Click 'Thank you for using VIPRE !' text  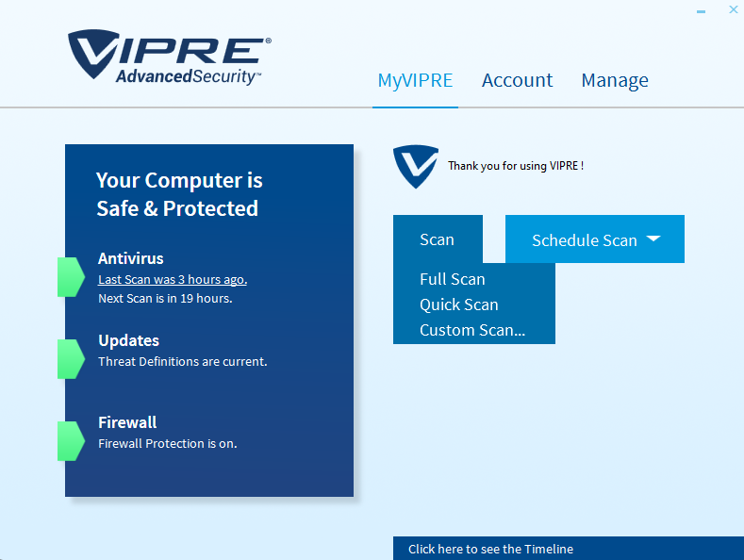516,166
